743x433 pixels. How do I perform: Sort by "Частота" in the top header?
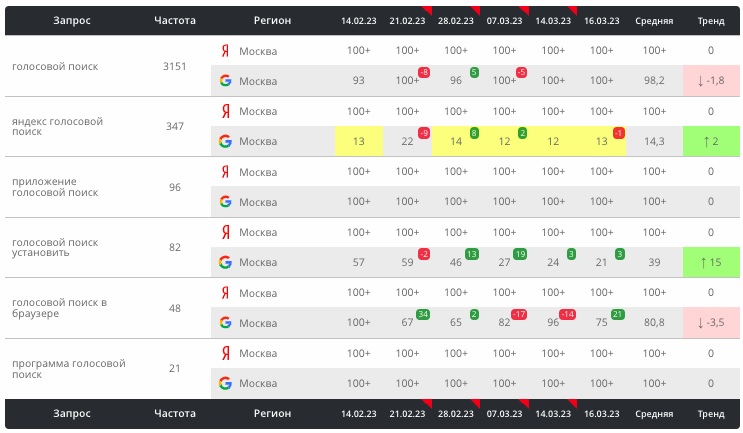pyautogui.click(x=175, y=21)
